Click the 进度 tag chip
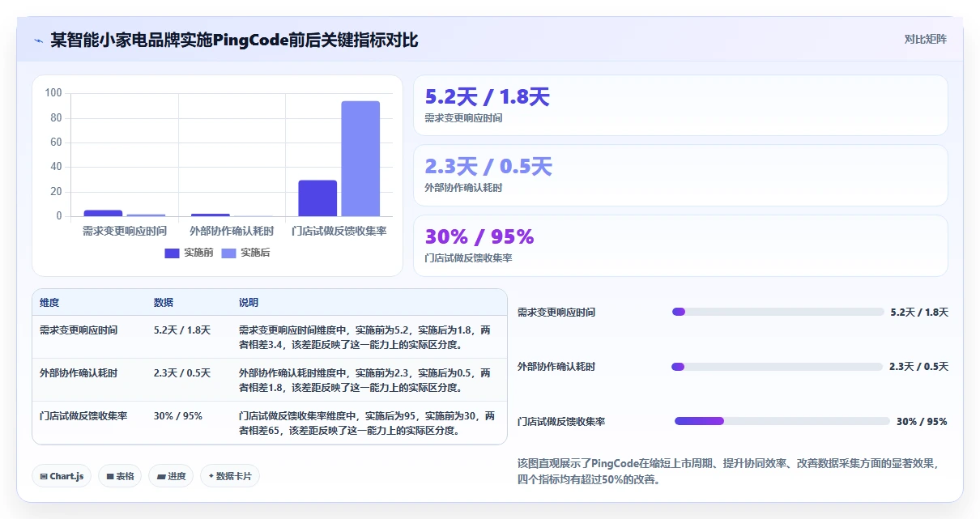The height and width of the screenshot is (519, 980). point(172,476)
